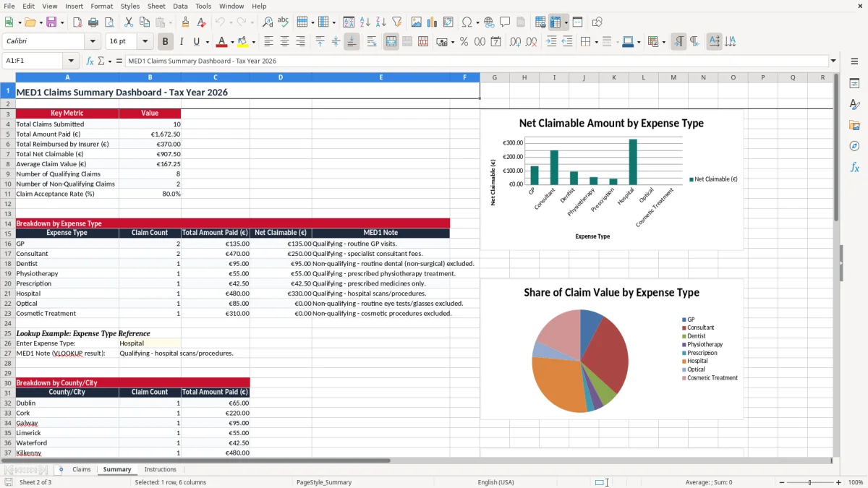
Task: Switch to the Claims sheet tab
Action: [82, 469]
